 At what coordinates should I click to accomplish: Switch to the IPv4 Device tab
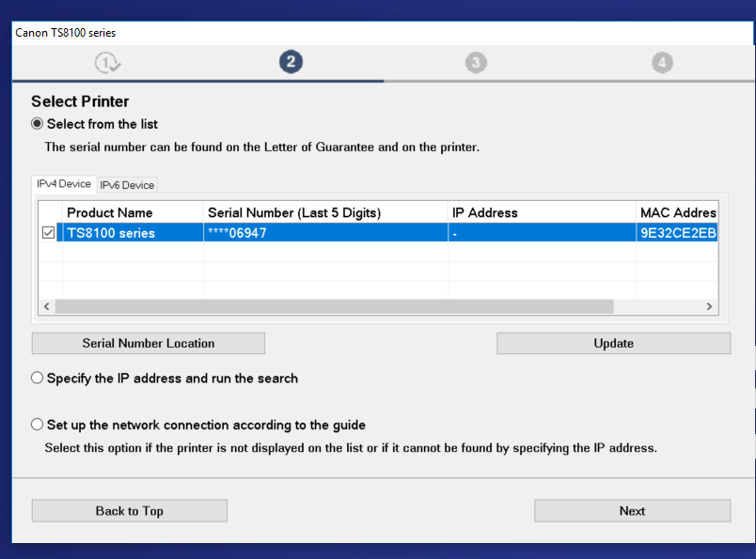[64, 183]
